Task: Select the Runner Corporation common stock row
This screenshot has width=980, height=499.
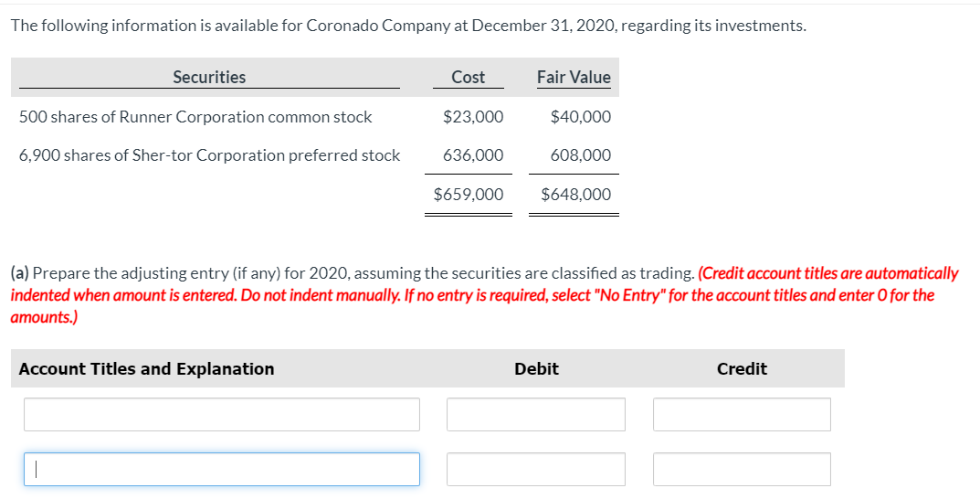Action: click(x=195, y=117)
